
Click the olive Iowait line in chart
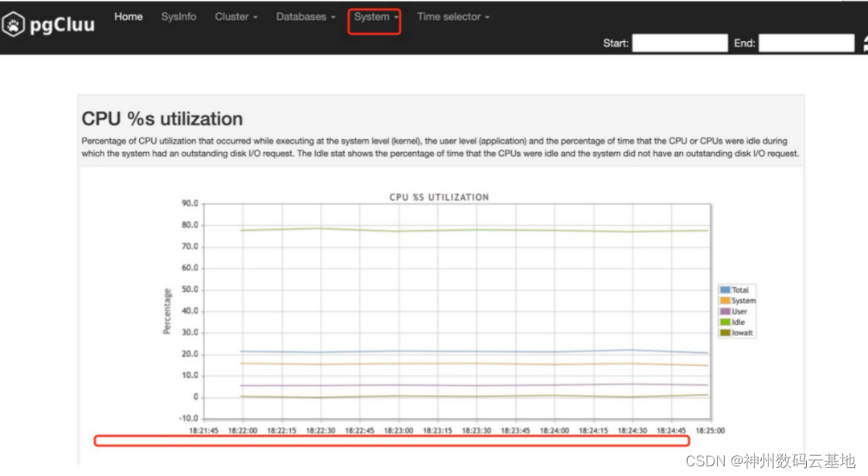(476, 396)
